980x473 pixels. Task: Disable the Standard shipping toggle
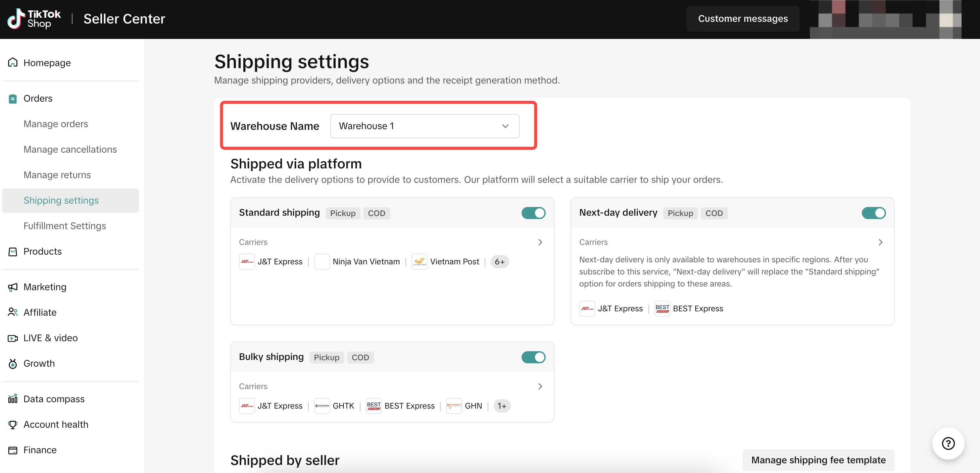pos(533,213)
